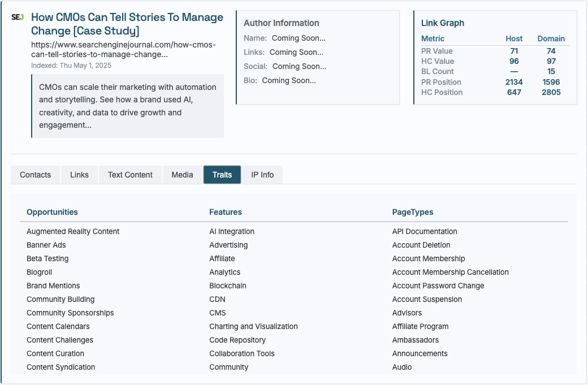Viewport: 588px width, 385px height.
Task: Click the PR Value host value 71
Action: click(514, 51)
